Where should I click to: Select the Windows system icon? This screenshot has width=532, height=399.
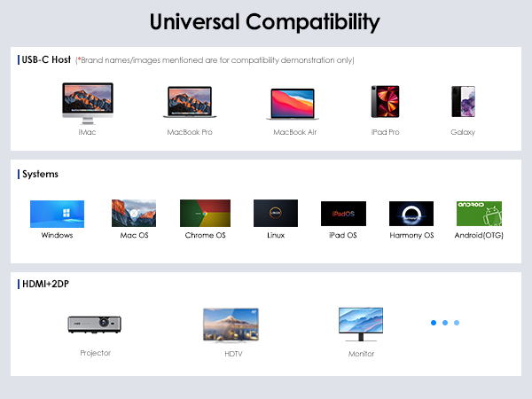click(x=57, y=214)
